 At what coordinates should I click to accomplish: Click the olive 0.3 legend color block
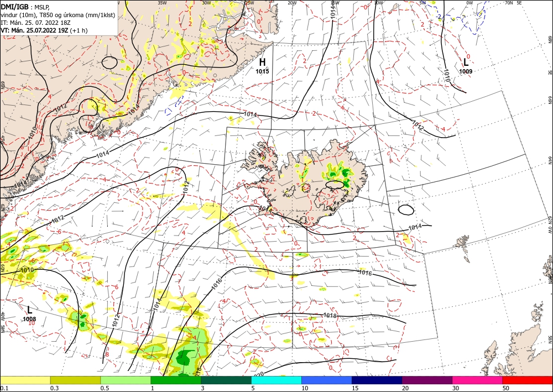tap(75, 380)
